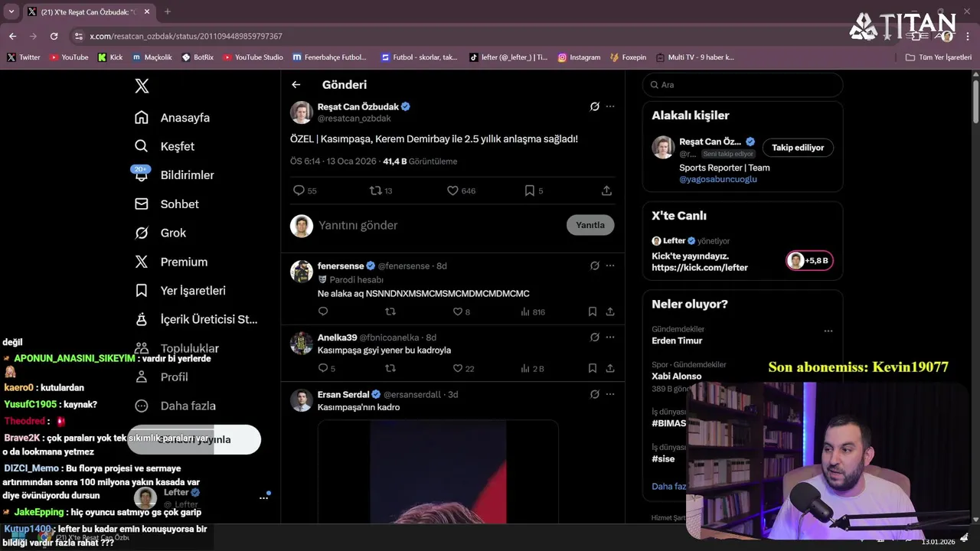Click the address bar URL
Screen dimensions: 980x551
coord(186,36)
